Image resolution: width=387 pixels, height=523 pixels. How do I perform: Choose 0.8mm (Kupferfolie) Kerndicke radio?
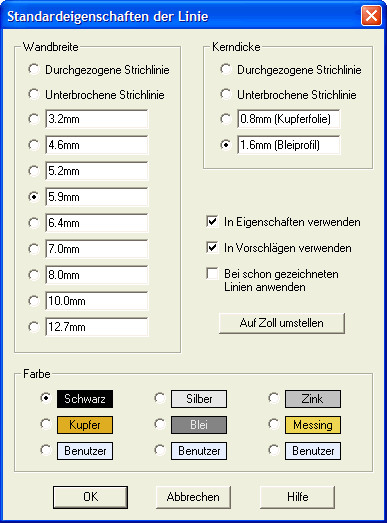point(226,119)
